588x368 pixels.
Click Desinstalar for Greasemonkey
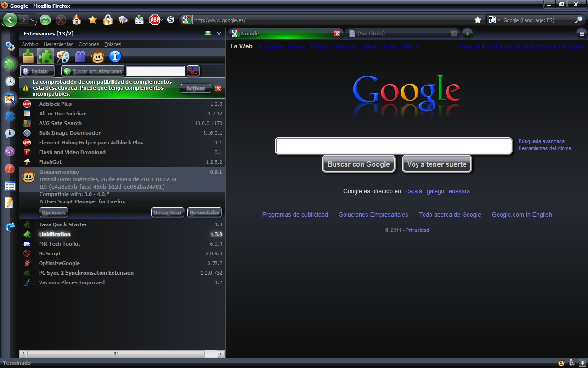point(205,213)
